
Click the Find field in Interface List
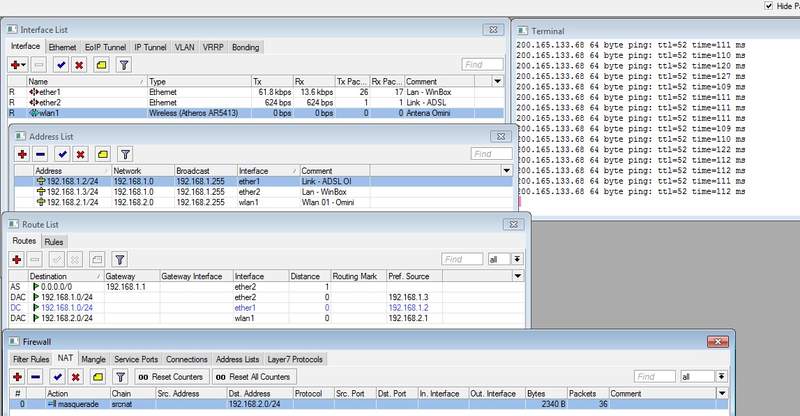click(x=482, y=64)
